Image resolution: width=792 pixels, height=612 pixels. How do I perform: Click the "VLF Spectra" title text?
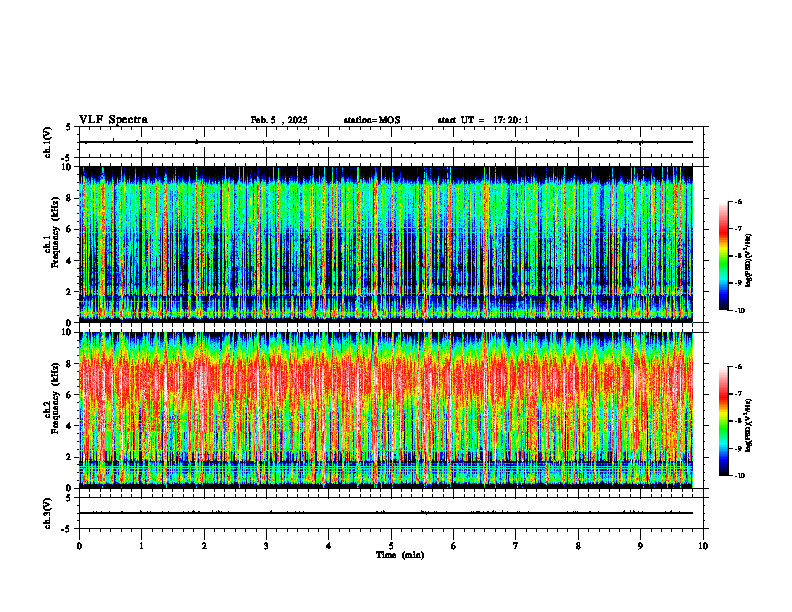[x=113, y=120]
